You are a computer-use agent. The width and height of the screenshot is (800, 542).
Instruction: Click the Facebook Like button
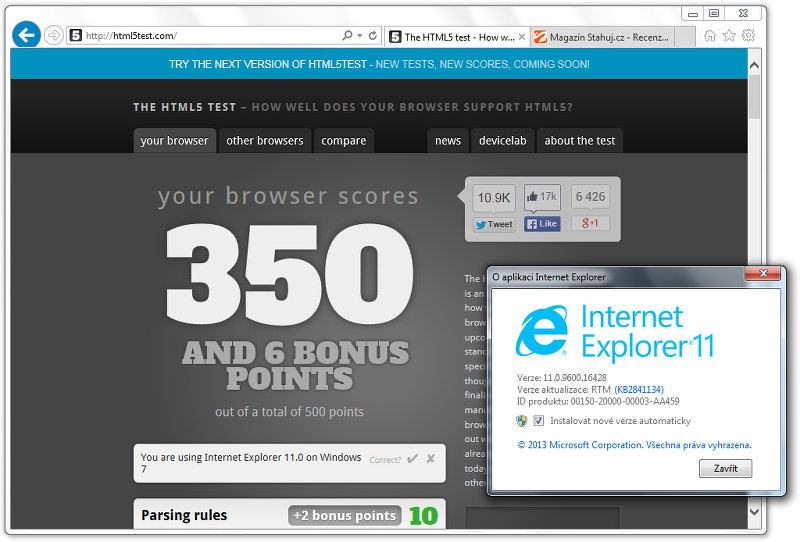point(542,224)
